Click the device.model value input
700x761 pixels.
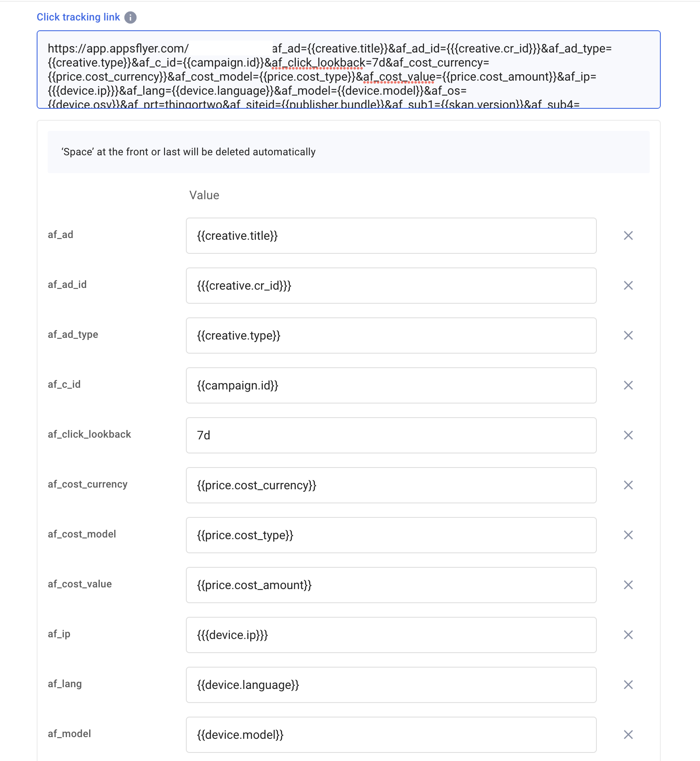390,735
